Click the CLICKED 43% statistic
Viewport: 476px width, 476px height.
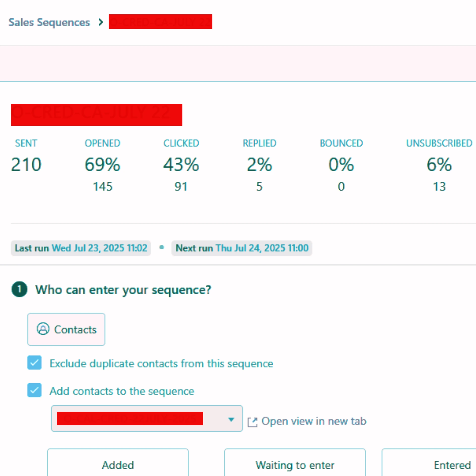point(181,164)
